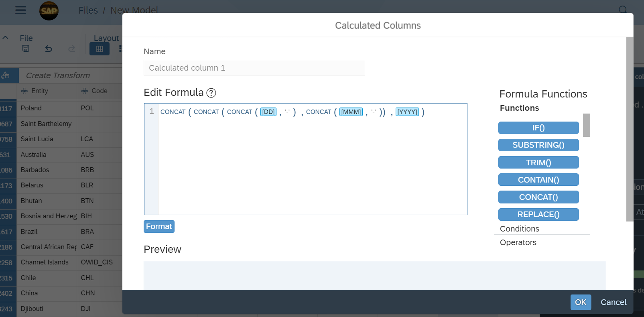Insert the IF() function
Screen dimensions: 644x317
coord(538,128)
